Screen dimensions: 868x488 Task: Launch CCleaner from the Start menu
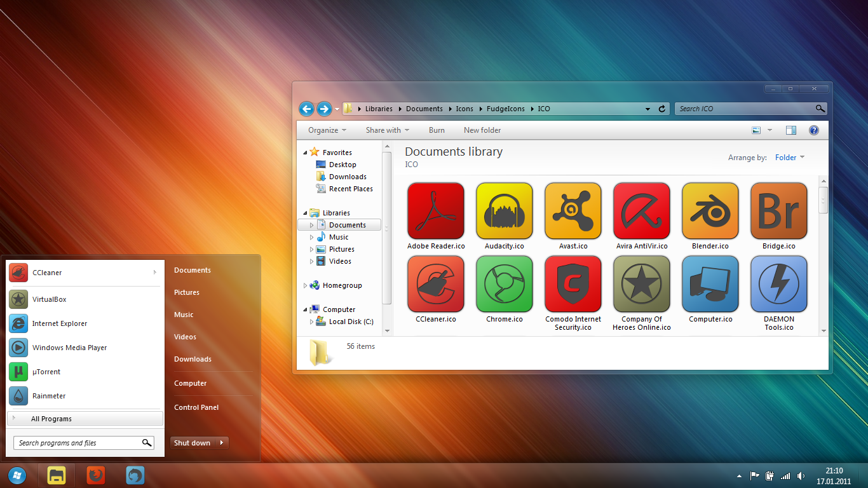[85, 273]
